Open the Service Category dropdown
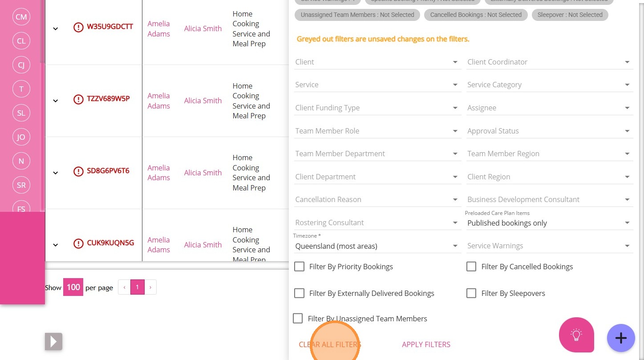 coord(549,85)
